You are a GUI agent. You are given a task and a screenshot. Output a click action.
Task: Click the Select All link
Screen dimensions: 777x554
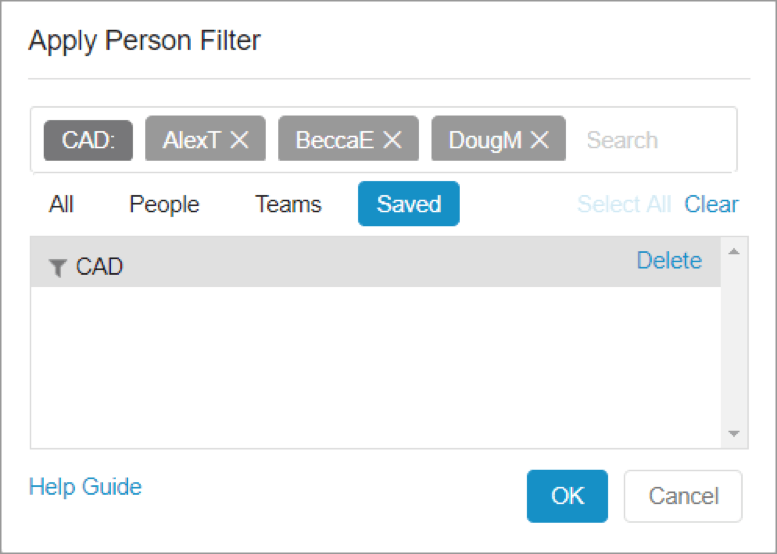pos(624,204)
